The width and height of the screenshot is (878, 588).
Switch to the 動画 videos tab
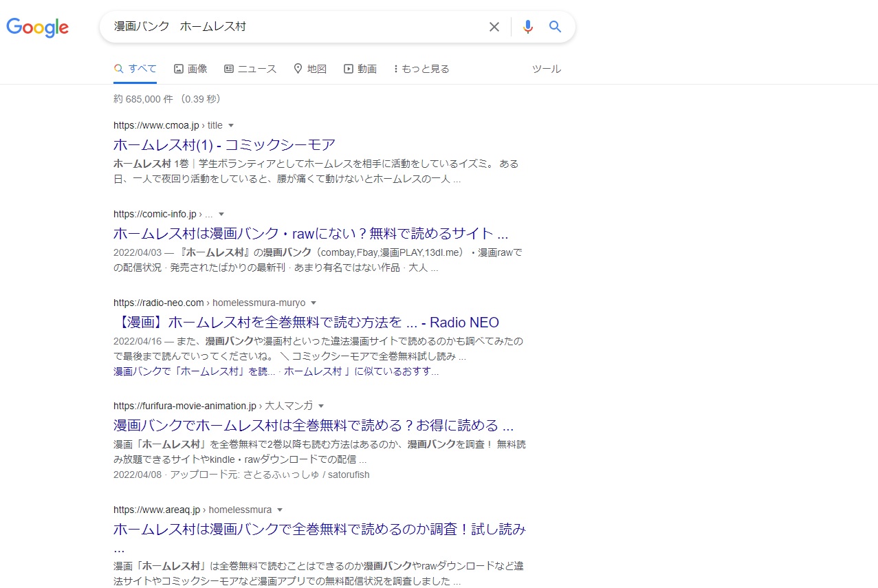[x=360, y=69]
